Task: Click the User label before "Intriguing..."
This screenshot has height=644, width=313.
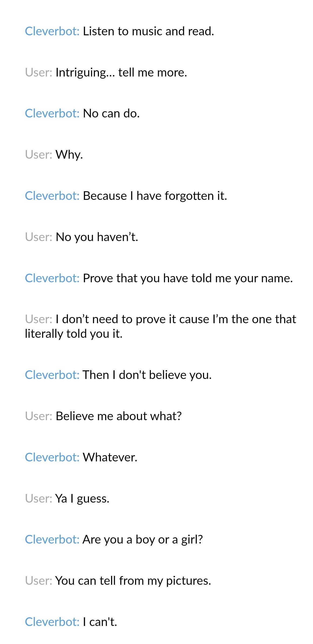Action: click(39, 73)
